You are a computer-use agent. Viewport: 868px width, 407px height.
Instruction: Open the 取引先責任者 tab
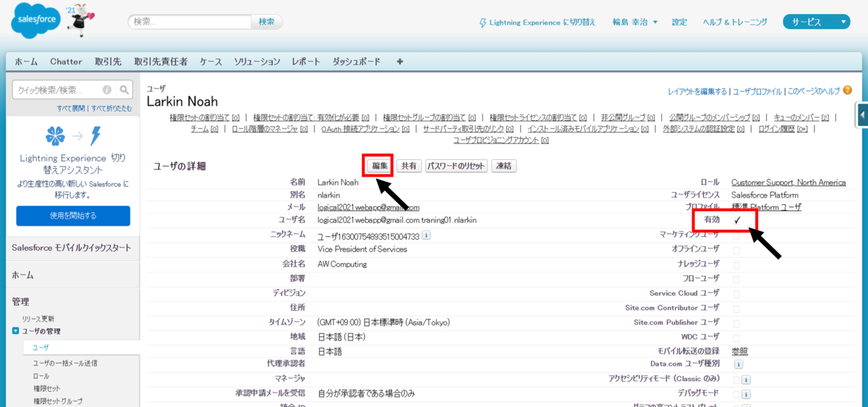[161, 62]
